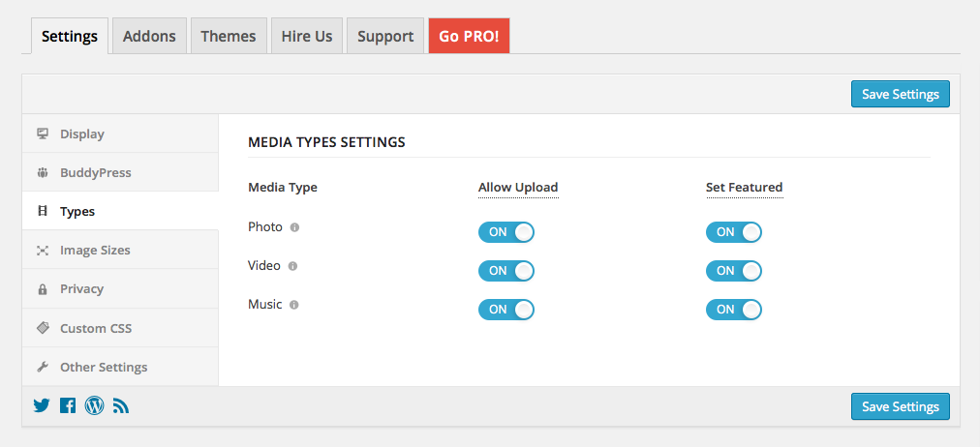This screenshot has height=447, width=980.
Task: Open the Themes tab
Action: point(228,36)
